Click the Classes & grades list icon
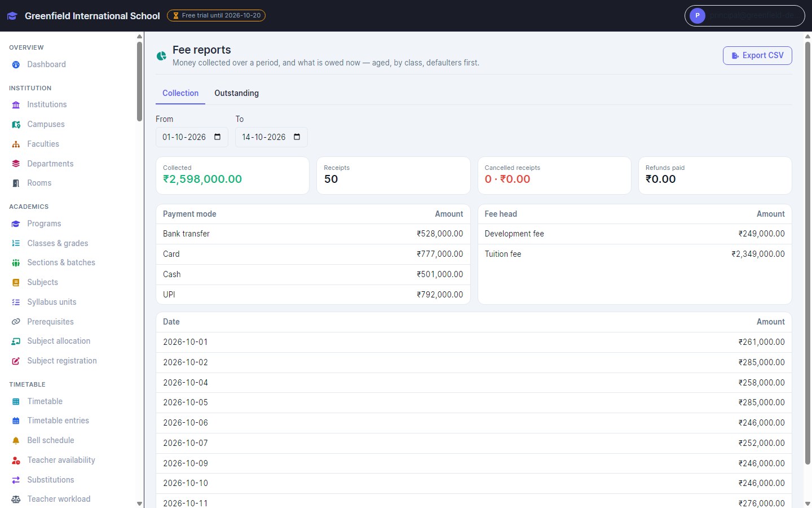812x508 pixels. [16, 243]
